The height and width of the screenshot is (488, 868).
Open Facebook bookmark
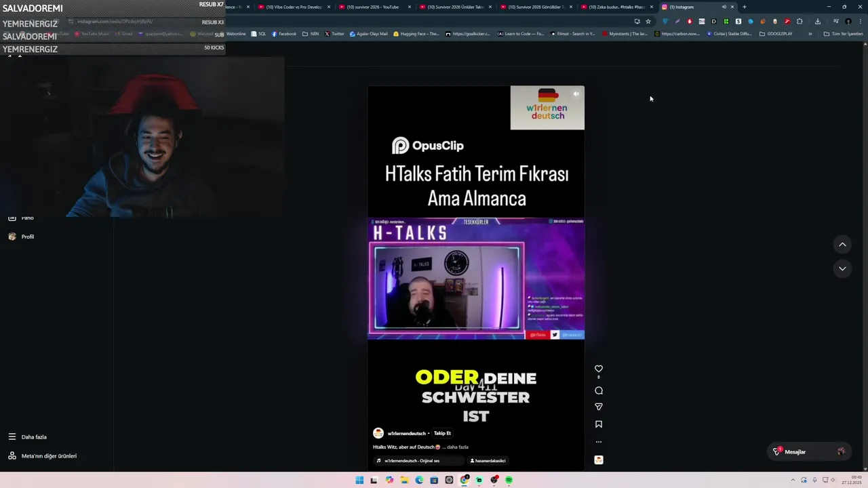(283, 34)
